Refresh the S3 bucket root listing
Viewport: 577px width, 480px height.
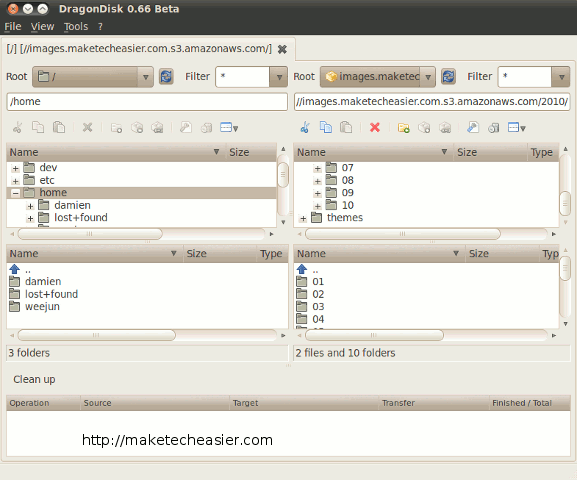click(448, 77)
